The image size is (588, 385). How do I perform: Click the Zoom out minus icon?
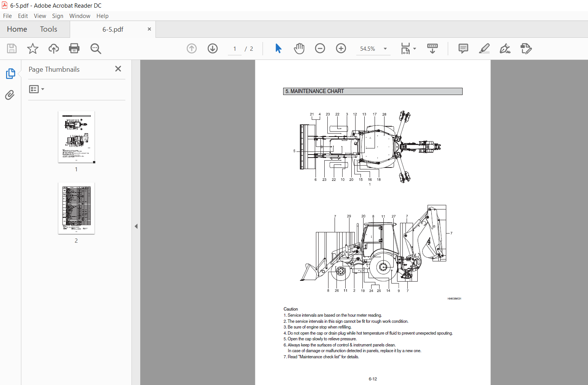tap(320, 48)
